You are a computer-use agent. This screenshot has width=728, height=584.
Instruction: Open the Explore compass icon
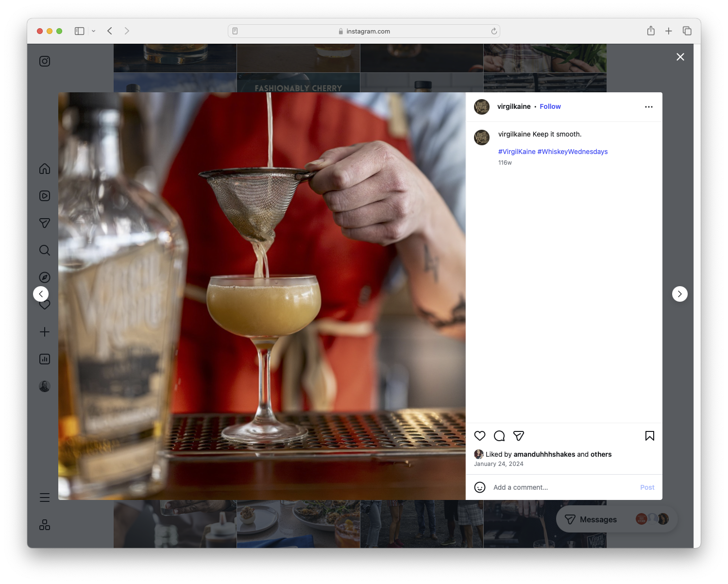point(44,277)
